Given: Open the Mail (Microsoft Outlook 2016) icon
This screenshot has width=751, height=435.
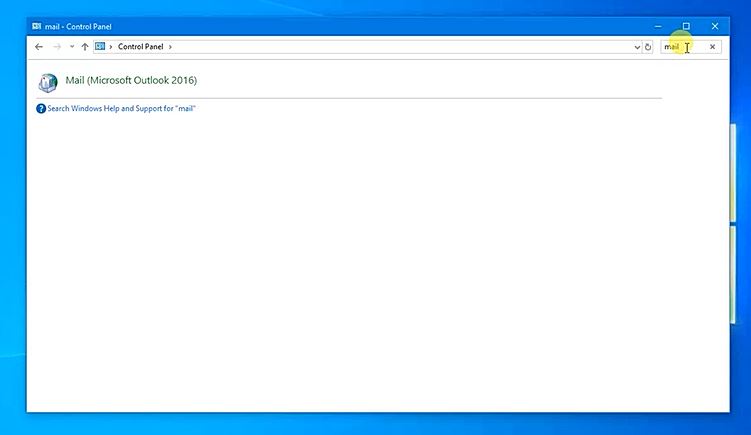Looking at the screenshot, I should point(48,83).
